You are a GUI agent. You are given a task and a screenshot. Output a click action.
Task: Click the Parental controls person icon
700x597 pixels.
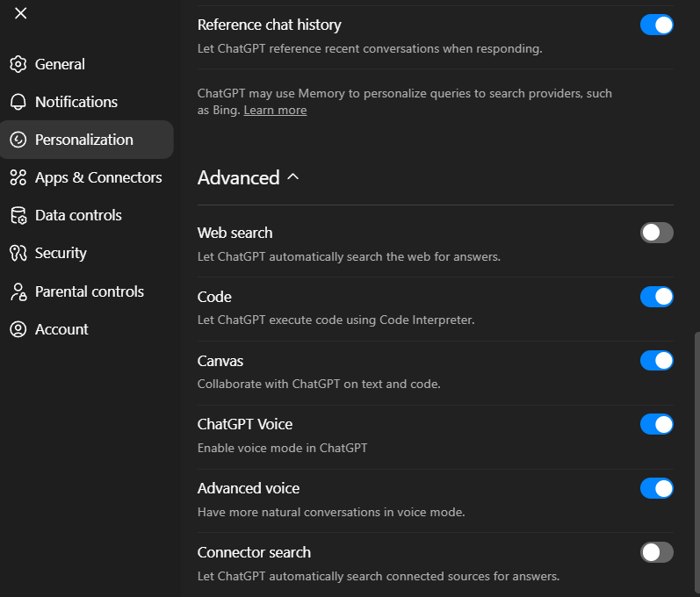pyautogui.click(x=18, y=291)
